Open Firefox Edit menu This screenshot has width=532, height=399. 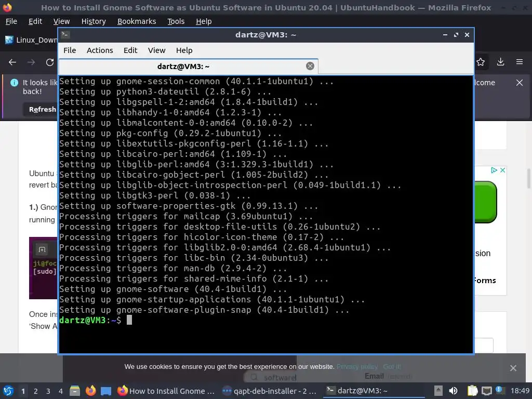(x=35, y=21)
